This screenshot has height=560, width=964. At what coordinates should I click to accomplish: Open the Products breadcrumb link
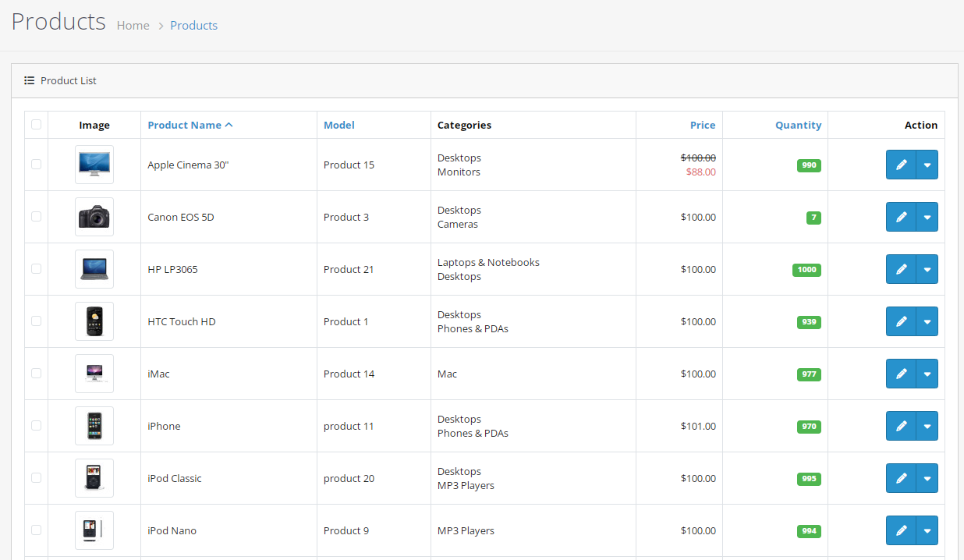(x=193, y=25)
